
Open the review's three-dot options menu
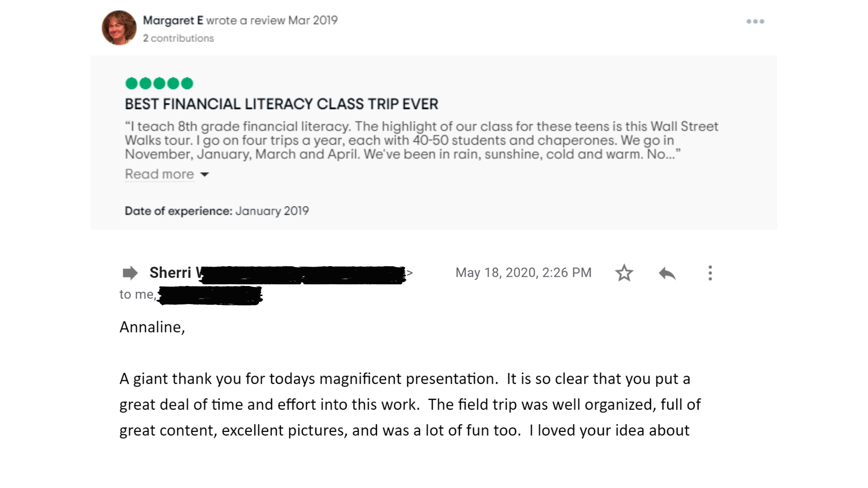point(755,21)
